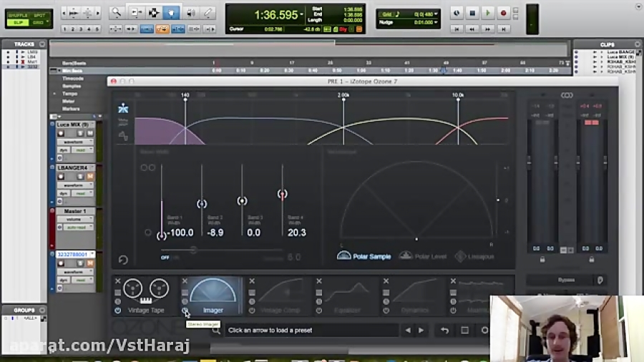This screenshot has width=644, height=362.
Task: Click the green Play button
Action: point(488,13)
